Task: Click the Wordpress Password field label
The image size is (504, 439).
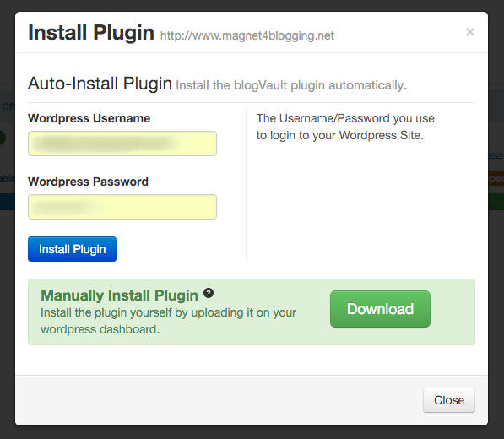Action: tap(88, 182)
